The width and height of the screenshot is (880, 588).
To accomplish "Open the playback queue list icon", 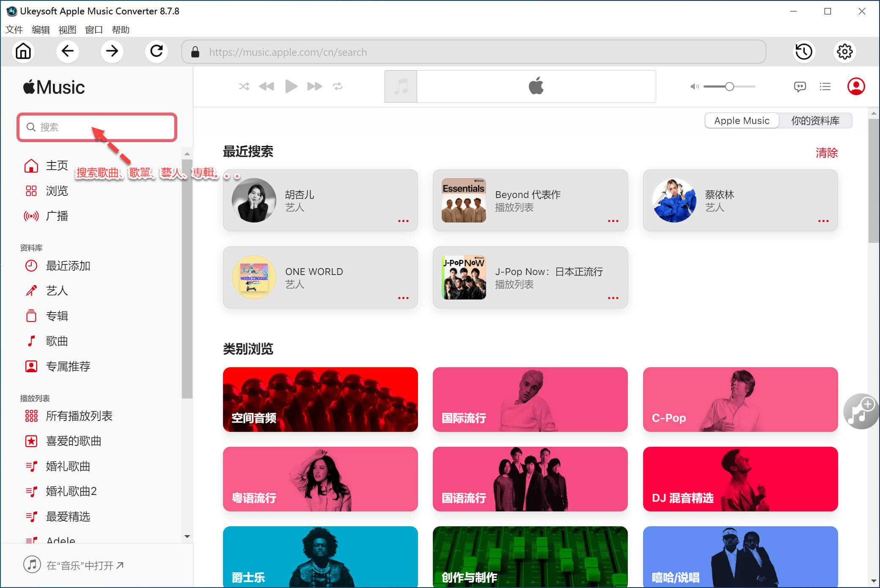I will pos(825,86).
